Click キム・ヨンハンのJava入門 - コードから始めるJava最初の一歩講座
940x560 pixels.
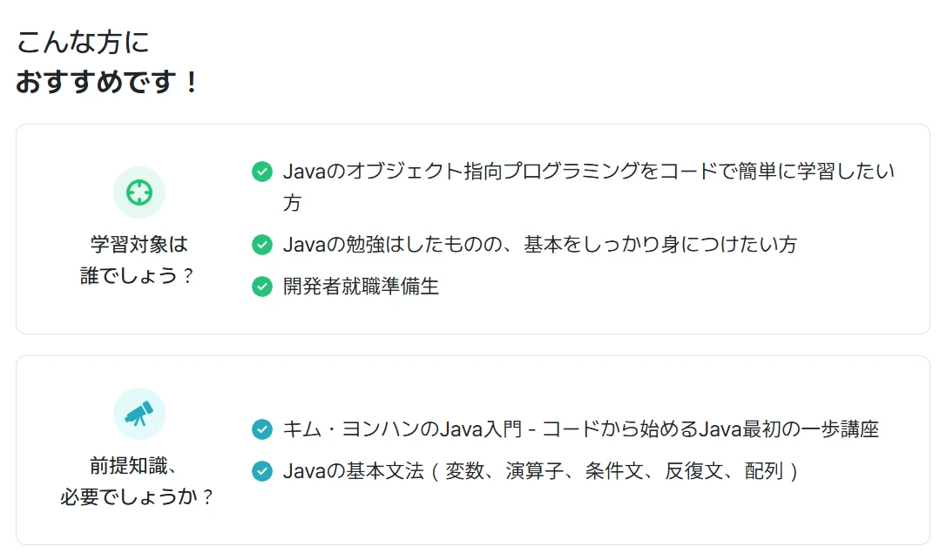[x=580, y=429]
